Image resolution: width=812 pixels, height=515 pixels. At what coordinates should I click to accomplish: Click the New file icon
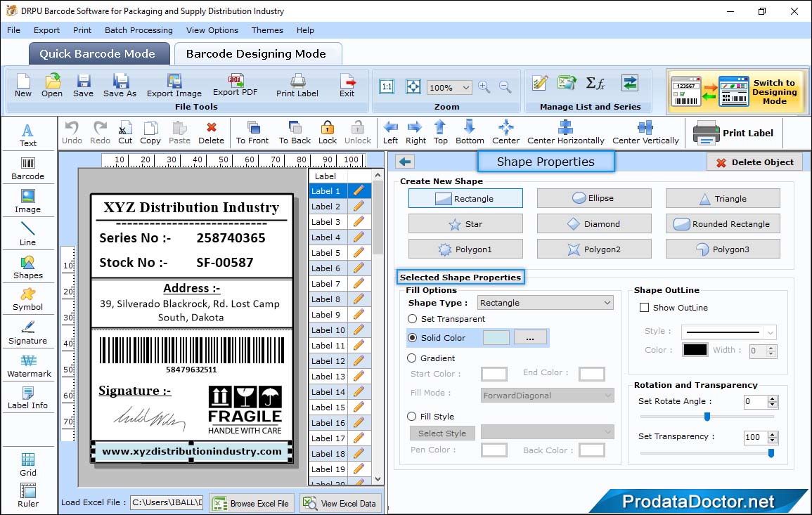click(23, 86)
